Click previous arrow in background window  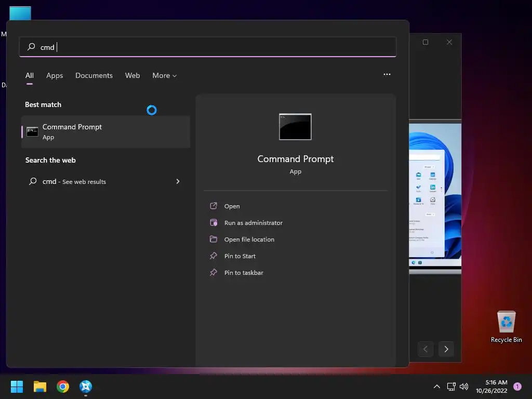[425, 349]
